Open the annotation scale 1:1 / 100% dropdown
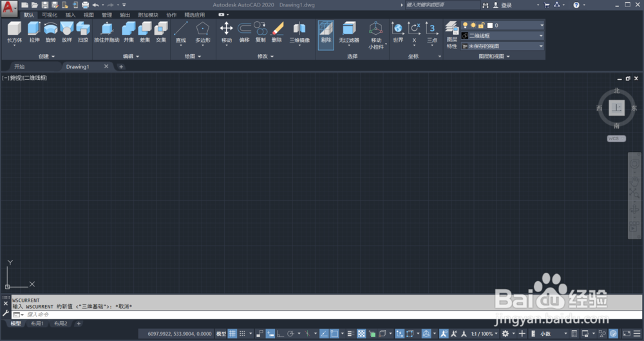The image size is (644, 341). click(484, 334)
